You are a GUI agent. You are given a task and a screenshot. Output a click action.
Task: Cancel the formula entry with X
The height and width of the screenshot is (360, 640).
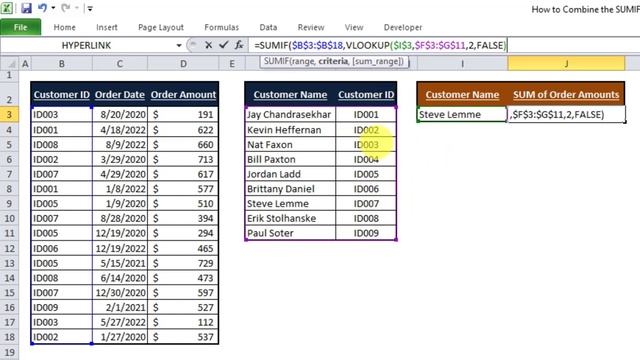pyautogui.click(x=208, y=45)
